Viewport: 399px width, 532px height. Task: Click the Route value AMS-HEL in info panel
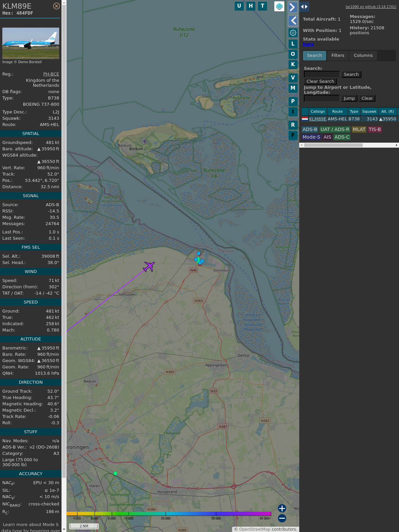[x=50, y=125]
